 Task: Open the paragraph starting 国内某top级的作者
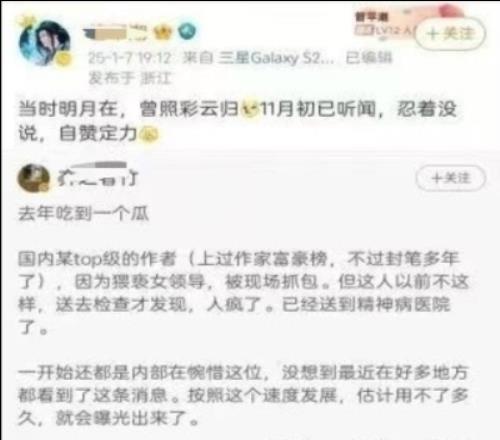point(243,293)
